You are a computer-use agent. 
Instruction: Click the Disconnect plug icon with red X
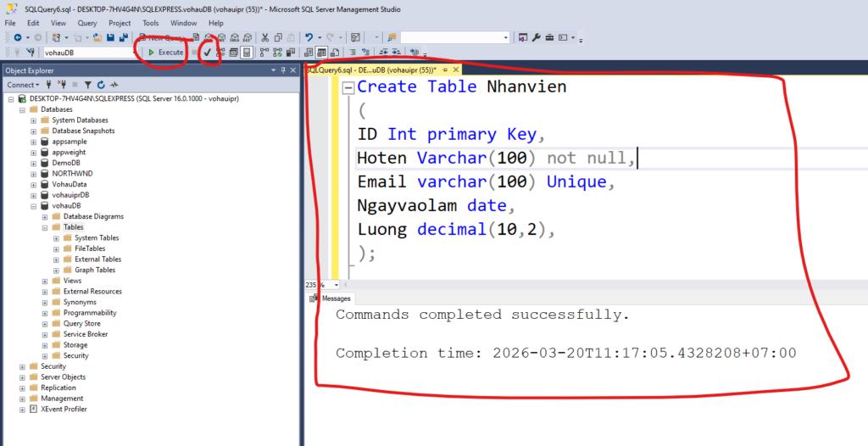[x=61, y=85]
